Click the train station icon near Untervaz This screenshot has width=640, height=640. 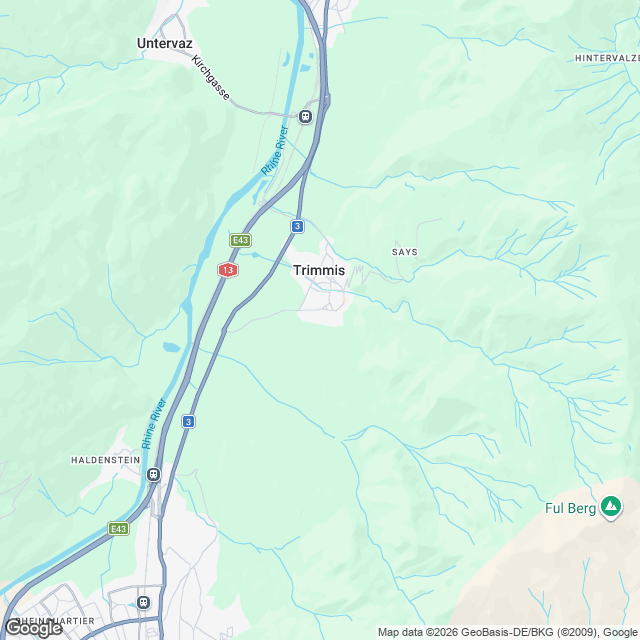click(305, 117)
